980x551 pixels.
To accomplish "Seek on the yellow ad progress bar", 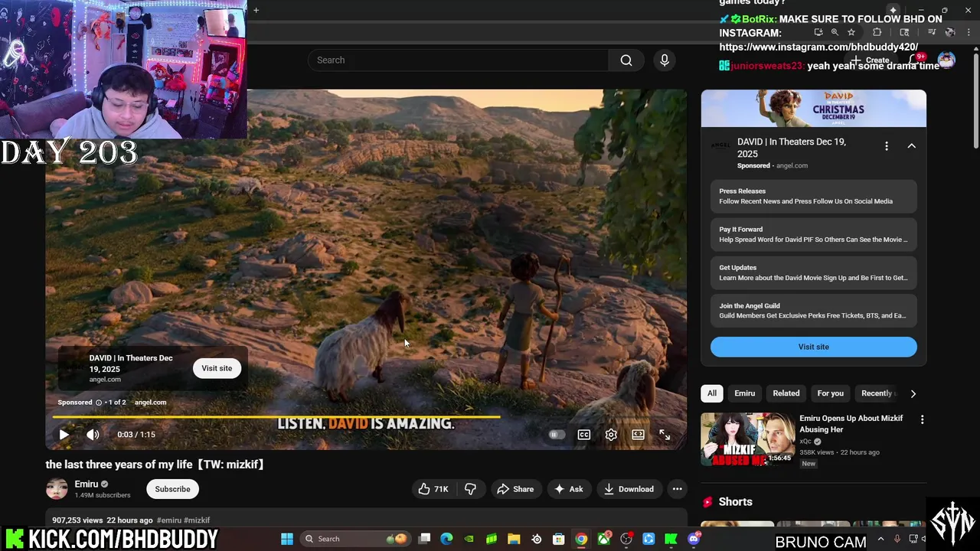I will (276, 417).
